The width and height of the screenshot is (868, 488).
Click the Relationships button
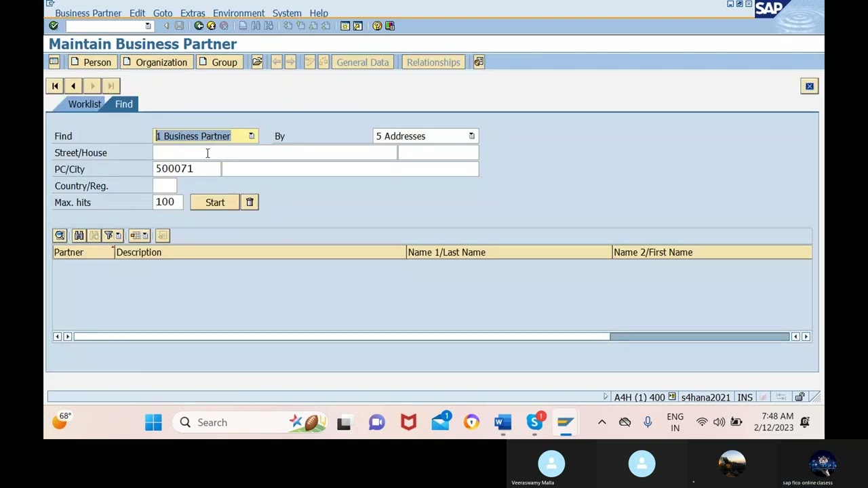433,62
